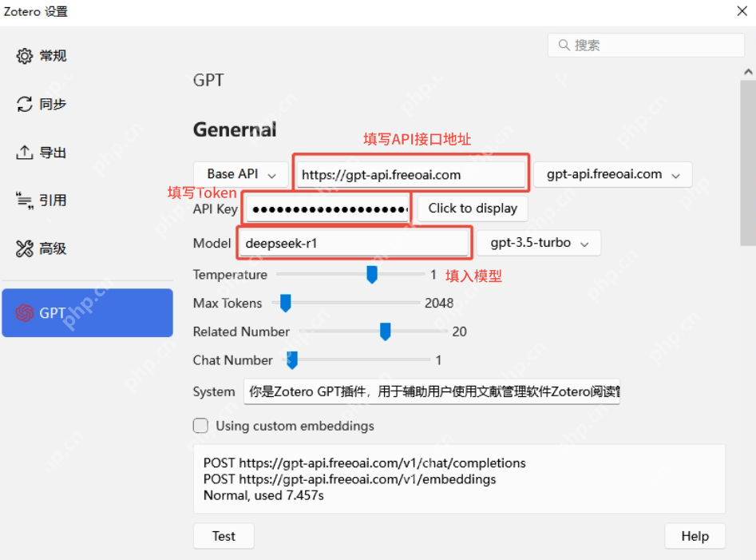Viewport: 756px width, 560px height.
Task: Click the General gear icon in sidebar
Action: [25, 56]
